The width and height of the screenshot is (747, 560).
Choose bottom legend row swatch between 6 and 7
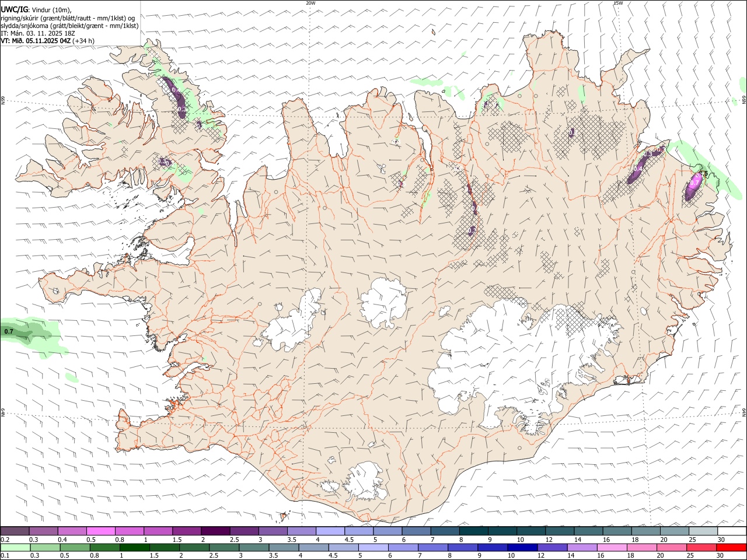point(403,547)
